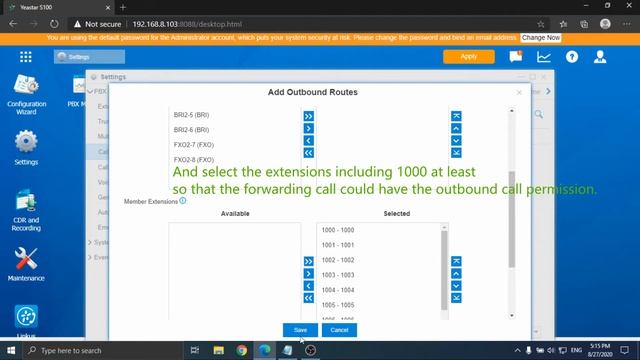The image size is (640, 360).
Task: Click the dialog vertical scrollbar thumb
Action: click(512, 219)
